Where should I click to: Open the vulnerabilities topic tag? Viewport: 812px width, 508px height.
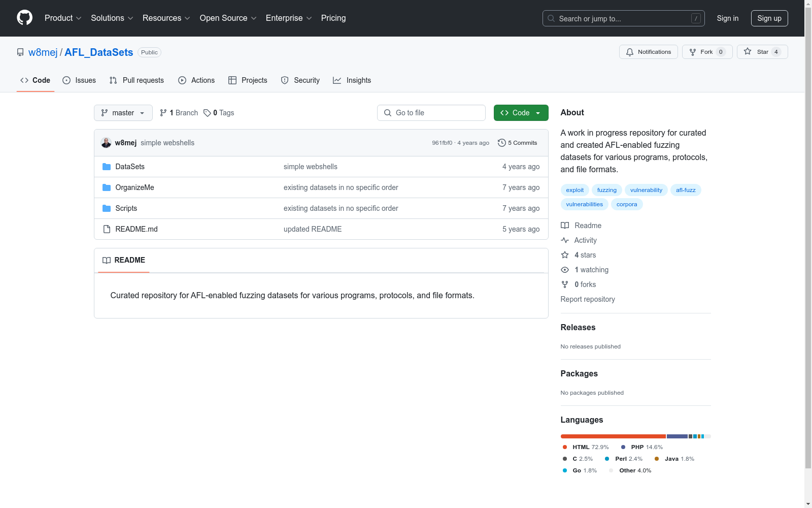click(x=585, y=204)
